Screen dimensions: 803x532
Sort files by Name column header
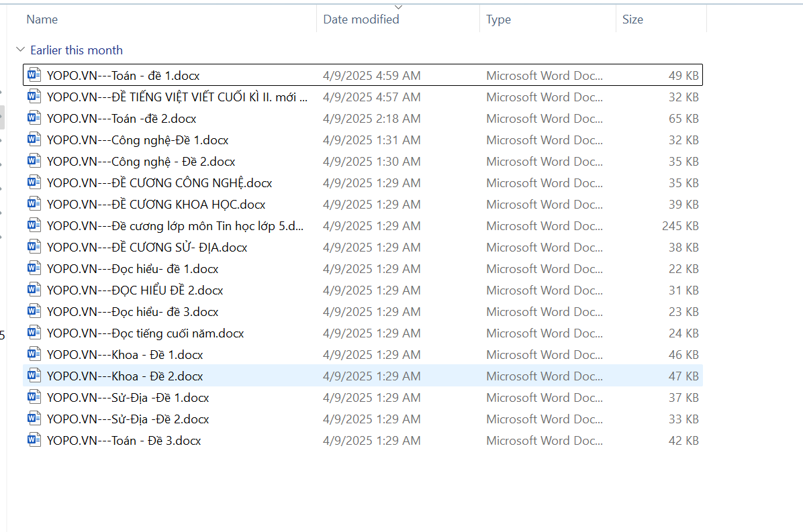(x=42, y=19)
